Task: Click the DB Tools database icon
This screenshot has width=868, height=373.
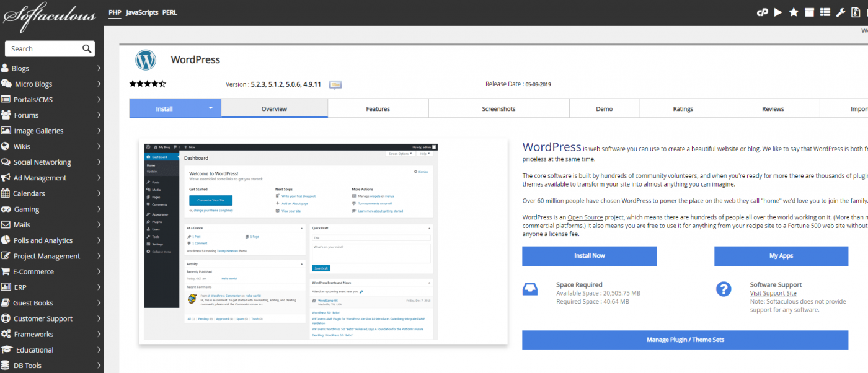Action: 6,365
